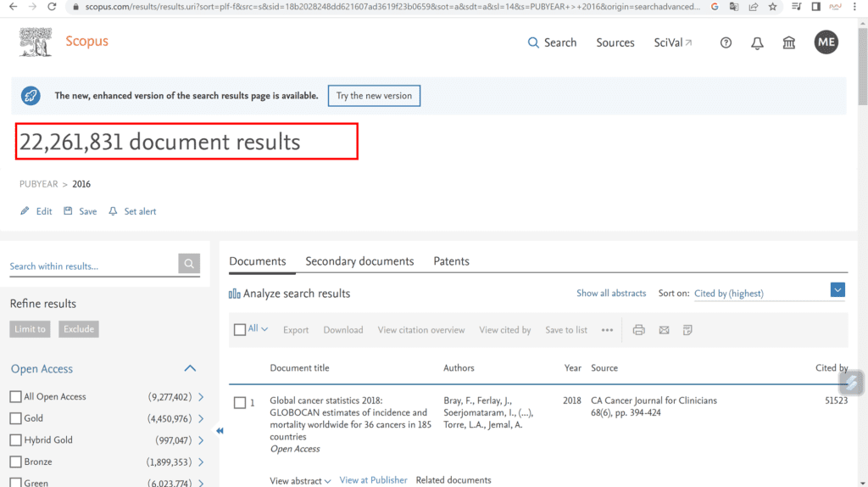
Task: Reload the Scopus page
Action: click(x=52, y=7)
